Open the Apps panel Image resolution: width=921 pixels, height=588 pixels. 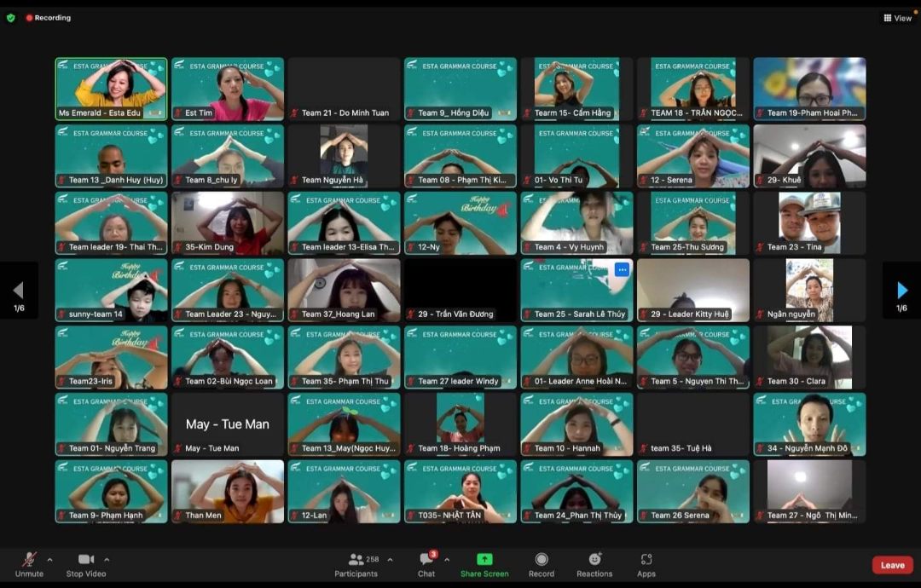tap(646, 560)
